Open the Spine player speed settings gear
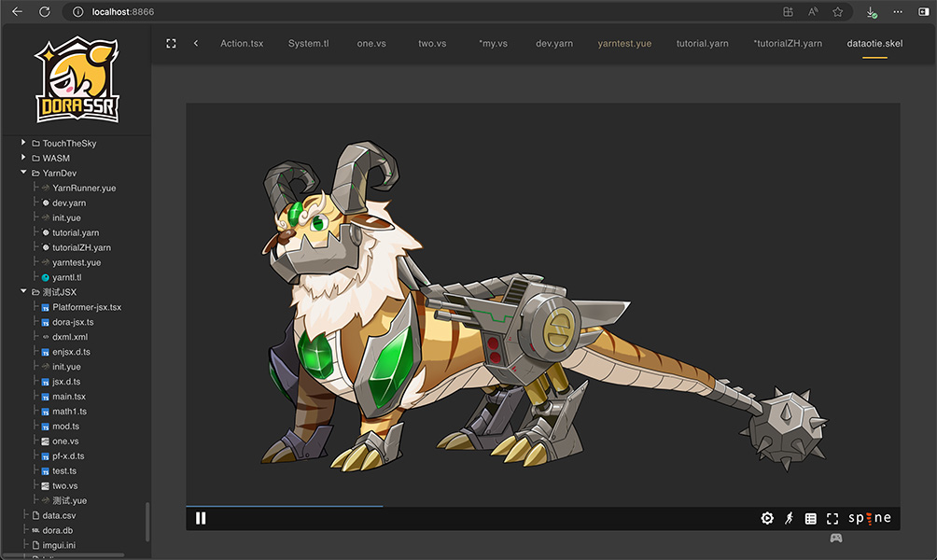The height and width of the screenshot is (560, 937). 767,518
